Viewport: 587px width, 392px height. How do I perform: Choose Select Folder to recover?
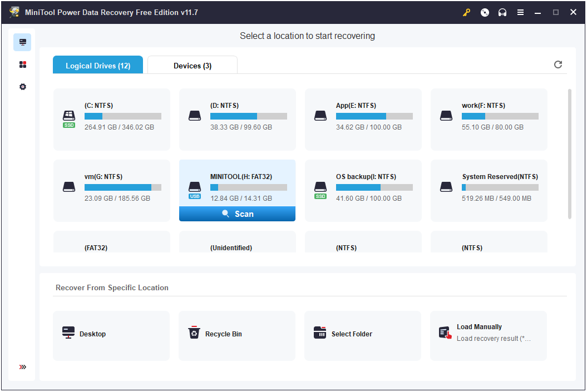pos(363,336)
